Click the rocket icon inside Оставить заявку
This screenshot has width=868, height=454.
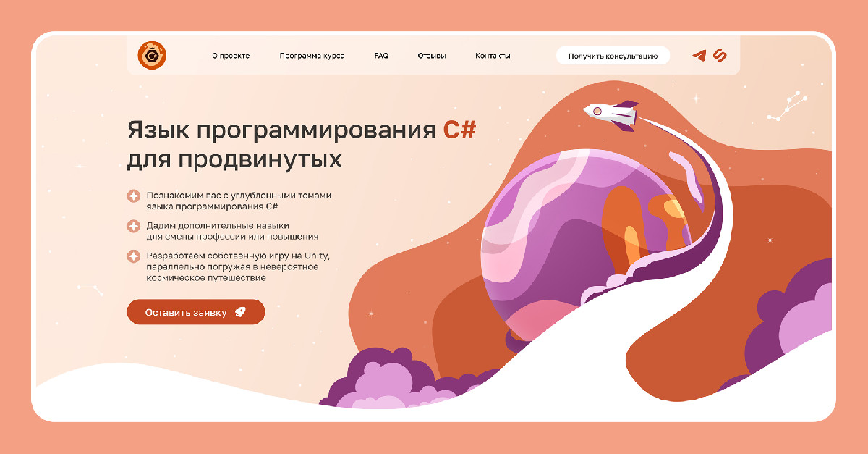240,313
